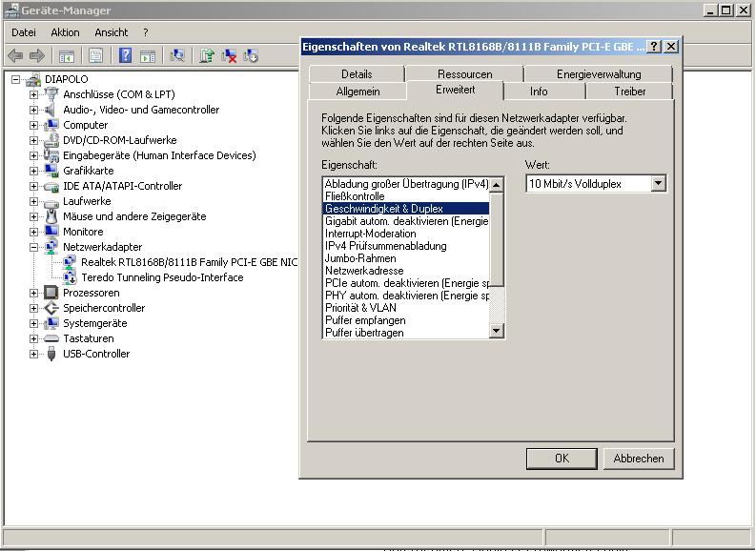Click Scan for hardware changes icon
This screenshot has width=756, height=551.
[x=177, y=56]
